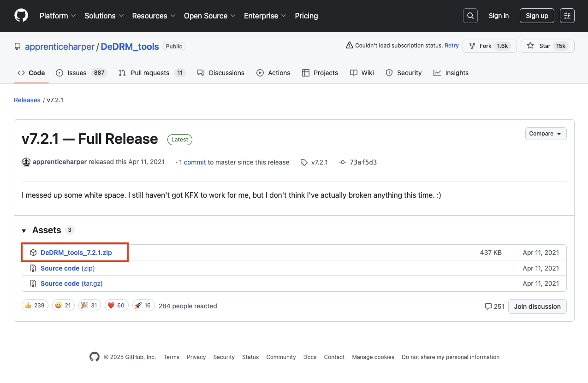The height and width of the screenshot is (383, 588).
Task: Switch to the Issues tab
Action: [81, 73]
